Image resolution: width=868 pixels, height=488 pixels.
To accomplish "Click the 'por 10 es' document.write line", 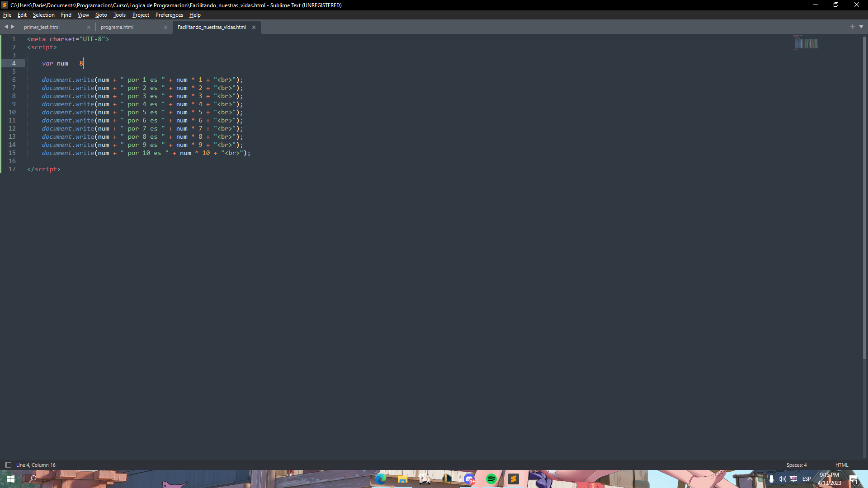I will [x=146, y=153].
